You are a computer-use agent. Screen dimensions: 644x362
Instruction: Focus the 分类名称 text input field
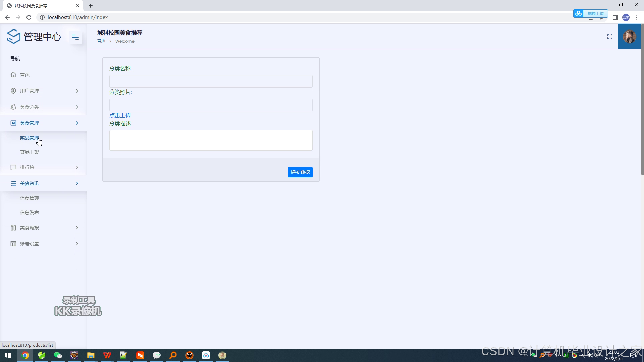click(x=211, y=81)
